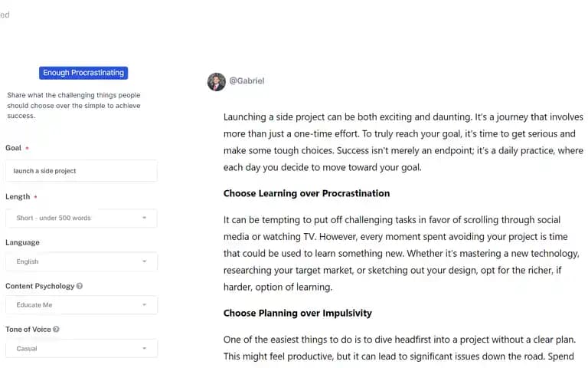Viewport: 588px width, 368px height.
Task: Click the Length field label
Action: pyautogui.click(x=18, y=197)
